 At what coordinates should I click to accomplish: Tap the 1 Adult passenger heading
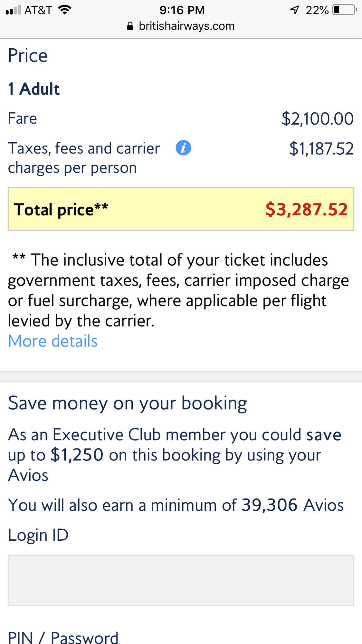click(x=34, y=89)
